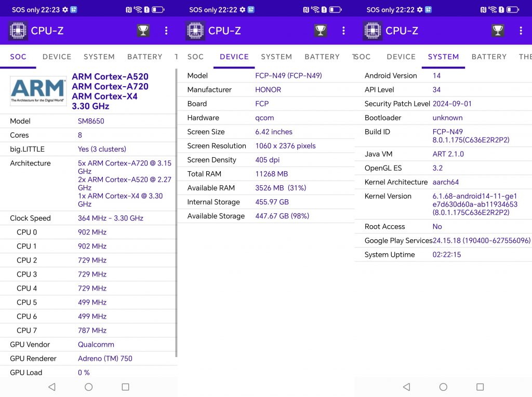Tap the Security Patch Level '2024-09-01'

coord(452,104)
